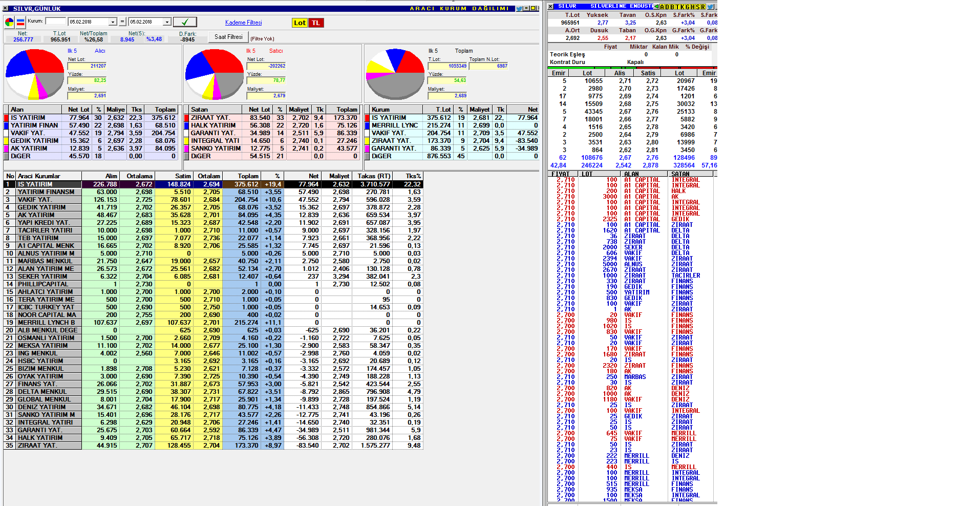Click Net value 256.777 in summary bar
980x506 pixels.
[x=23, y=39]
